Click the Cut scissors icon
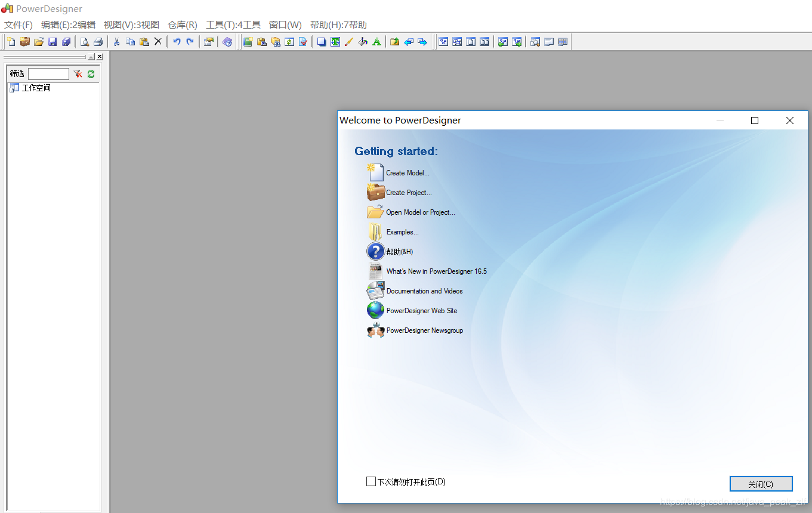This screenshot has width=812, height=513. pos(117,42)
